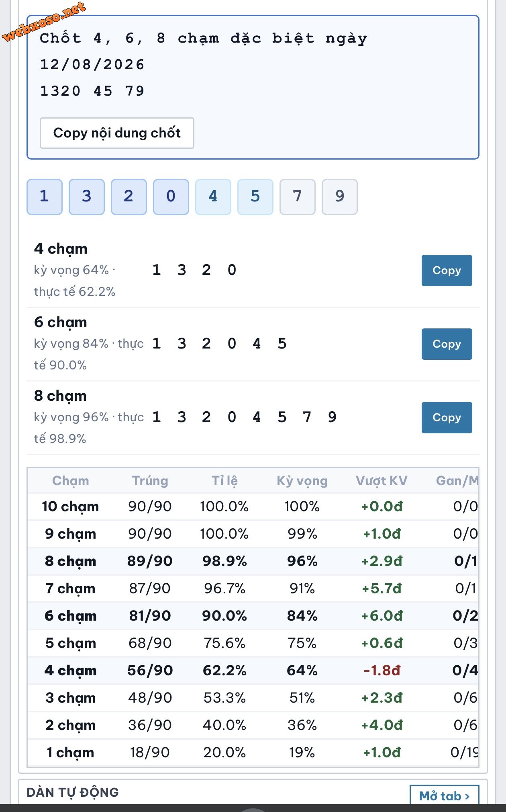Click the Vượt KV column header
The width and height of the screenshot is (506, 812).
coord(382,481)
